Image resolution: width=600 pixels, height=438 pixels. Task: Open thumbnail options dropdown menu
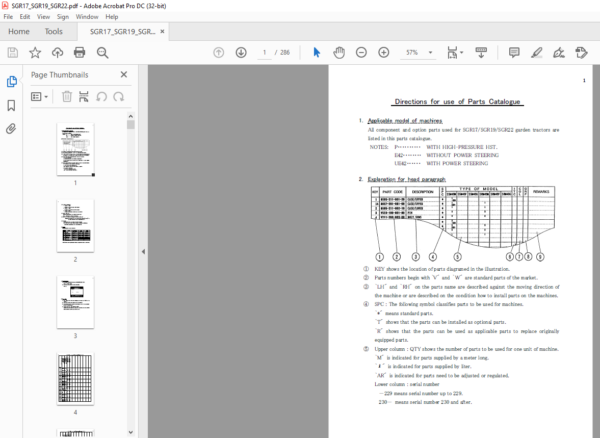[39, 96]
